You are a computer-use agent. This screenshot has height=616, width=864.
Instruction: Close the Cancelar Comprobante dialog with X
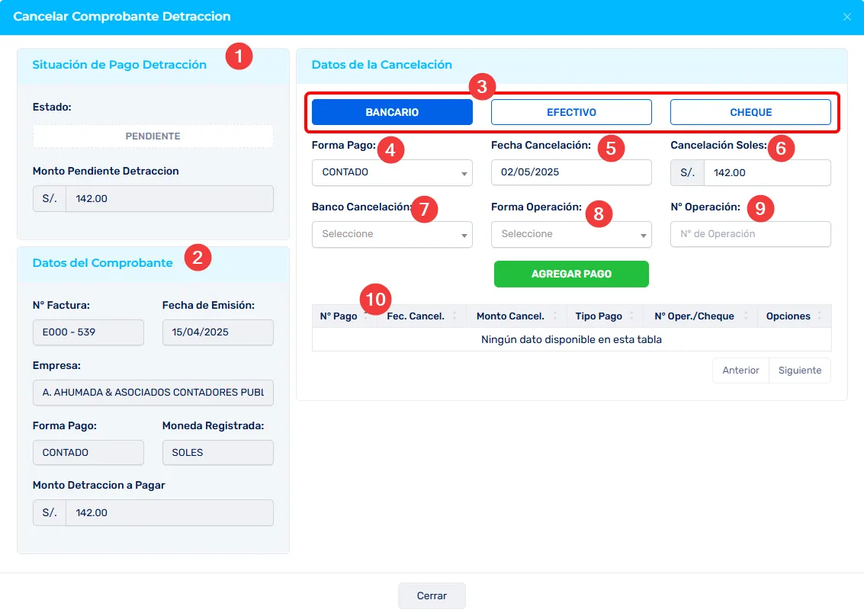846,17
